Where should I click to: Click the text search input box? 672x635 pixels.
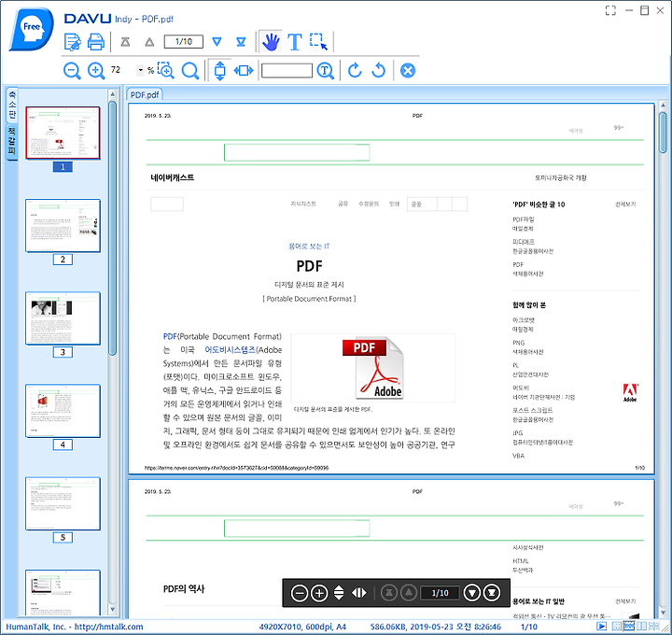(287, 70)
